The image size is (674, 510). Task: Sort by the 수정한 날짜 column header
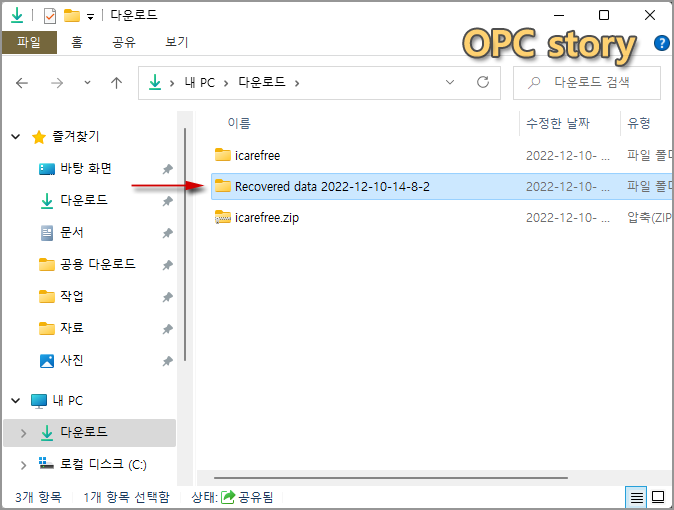pos(558,123)
